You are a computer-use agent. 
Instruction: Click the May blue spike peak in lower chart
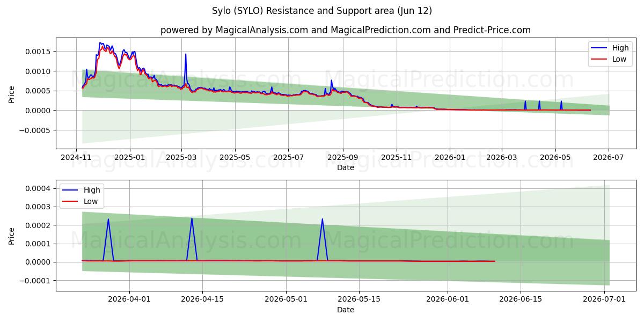tap(322, 219)
